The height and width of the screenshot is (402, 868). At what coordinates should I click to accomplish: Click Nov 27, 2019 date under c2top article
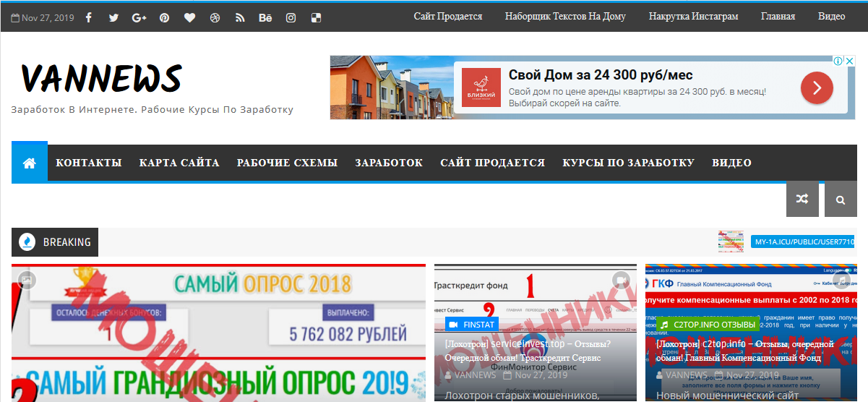point(747,375)
